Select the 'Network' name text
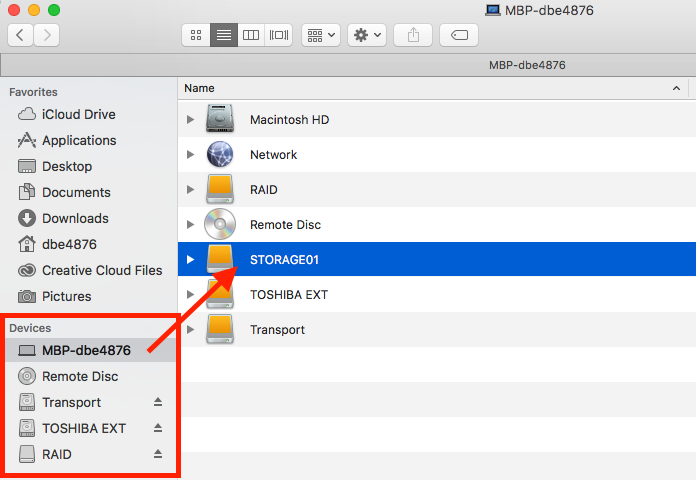 click(x=273, y=155)
